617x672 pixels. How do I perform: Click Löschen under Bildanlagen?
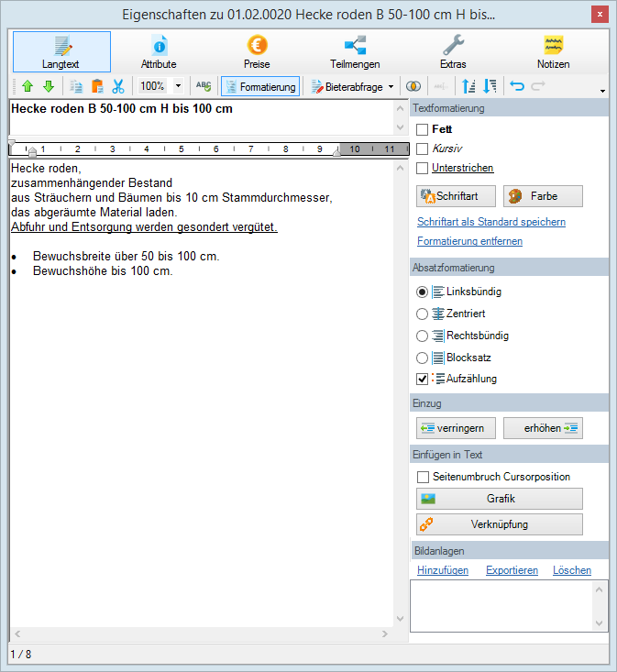(x=571, y=570)
